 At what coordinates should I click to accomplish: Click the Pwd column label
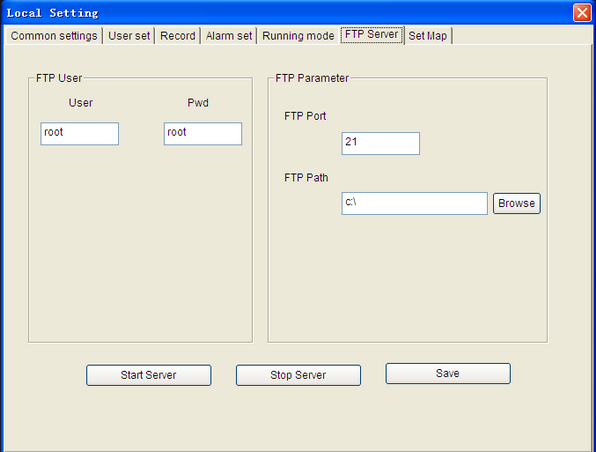click(198, 103)
